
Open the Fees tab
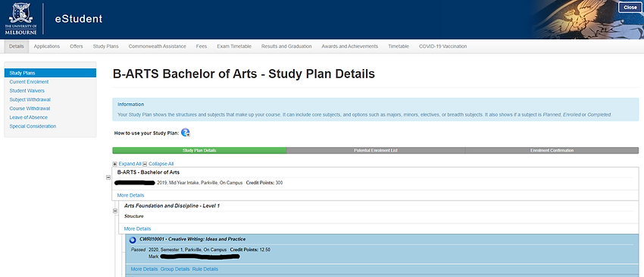coord(202,46)
